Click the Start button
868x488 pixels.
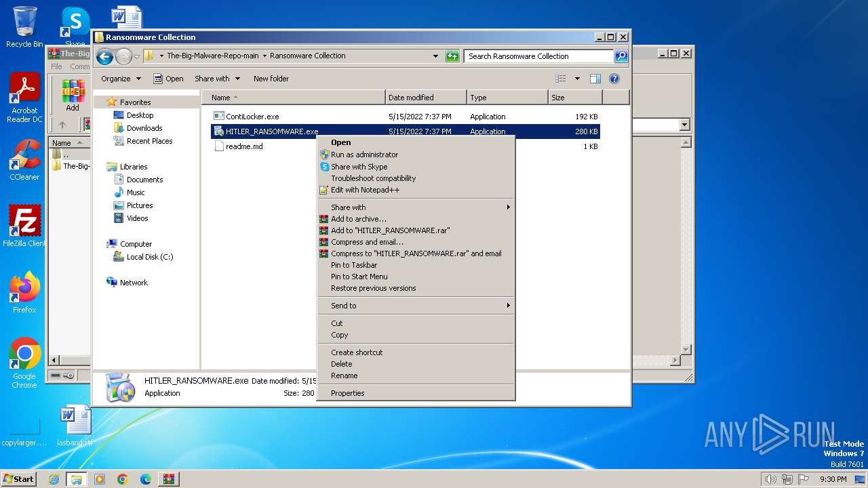(x=19, y=479)
